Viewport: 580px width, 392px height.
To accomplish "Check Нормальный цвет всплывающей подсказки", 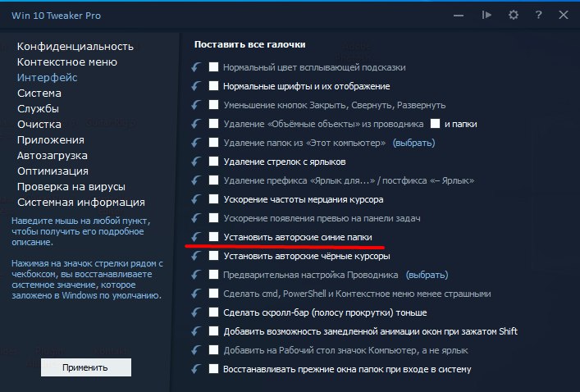I will (213, 66).
